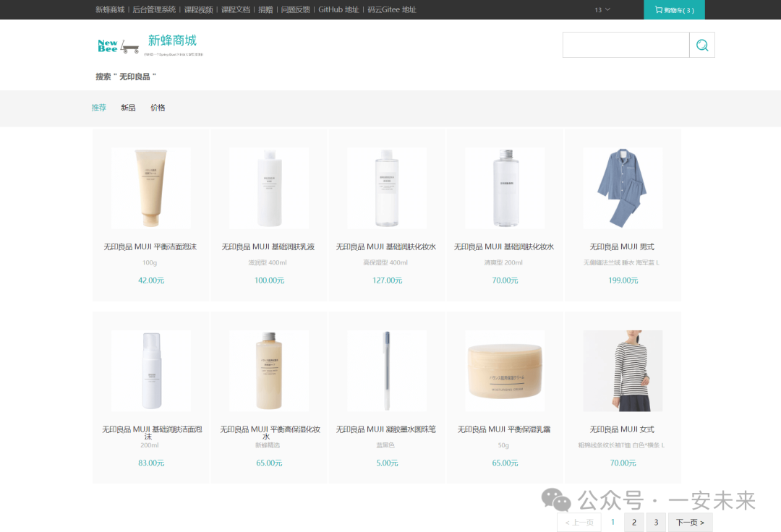Open the 码云Gitee 地址 link
Image resolution: width=781 pixels, height=532 pixels.
[x=392, y=9]
